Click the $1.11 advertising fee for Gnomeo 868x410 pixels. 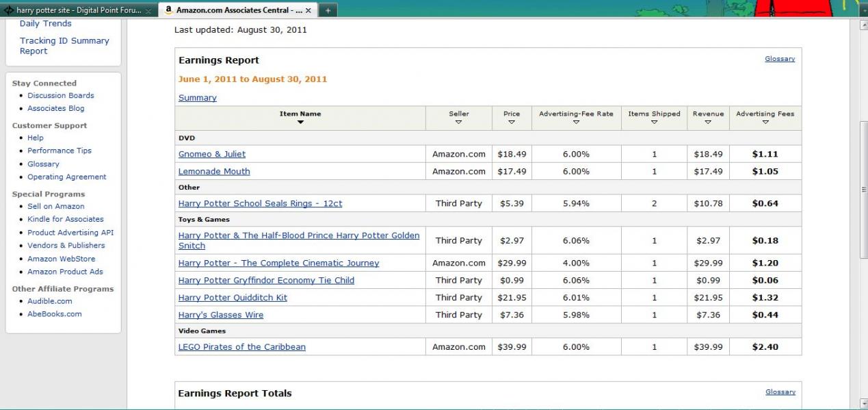point(765,154)
